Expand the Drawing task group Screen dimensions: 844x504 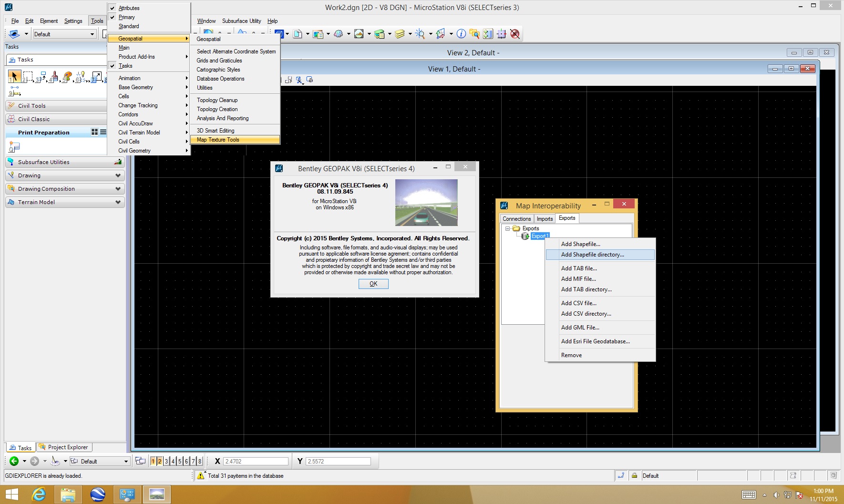[x=65, y=175]
